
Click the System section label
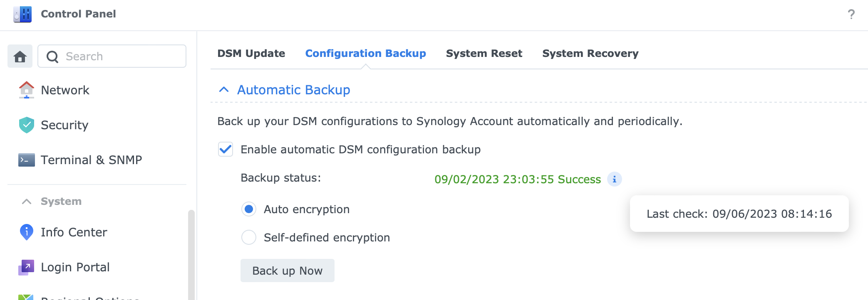[x=61, y=202]
